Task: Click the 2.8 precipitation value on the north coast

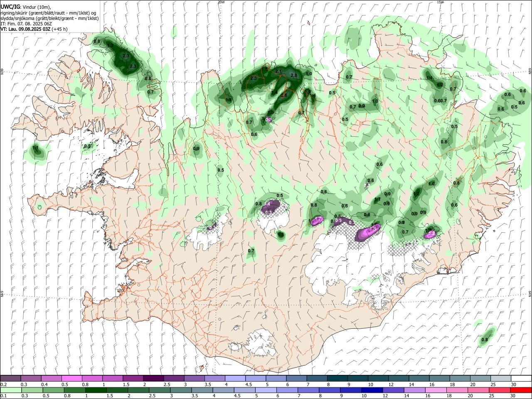Action: pos(294,75)
